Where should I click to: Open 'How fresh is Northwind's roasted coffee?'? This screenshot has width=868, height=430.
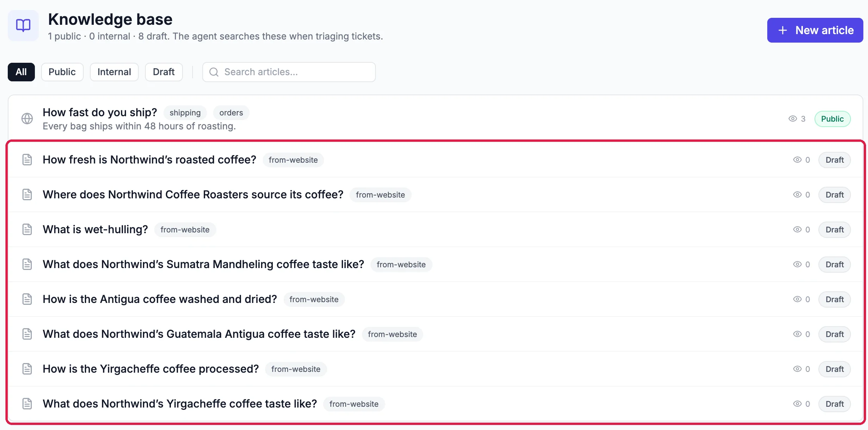pyautogui.click(x=149, y=160)
